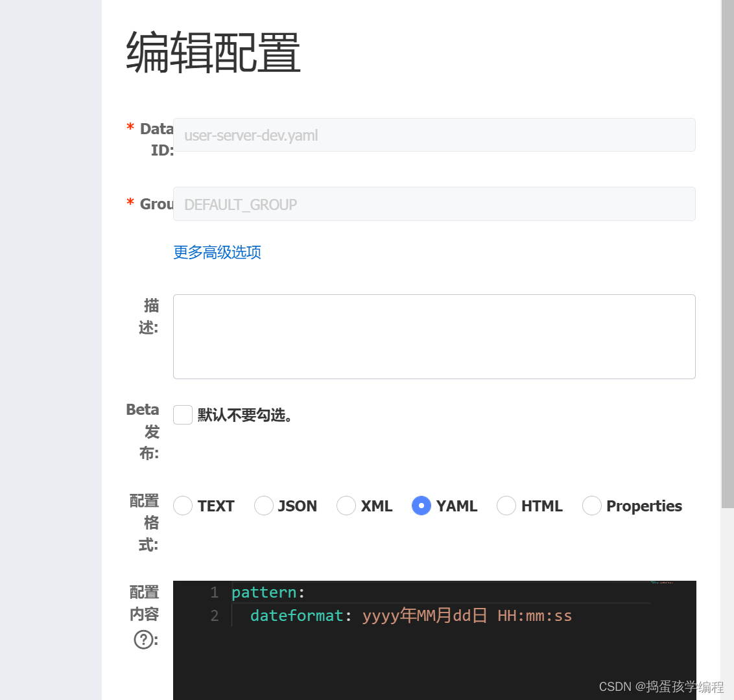
Task: Choose the HTML format radio button
Action: pyautogui.click(x=506, y=506)
